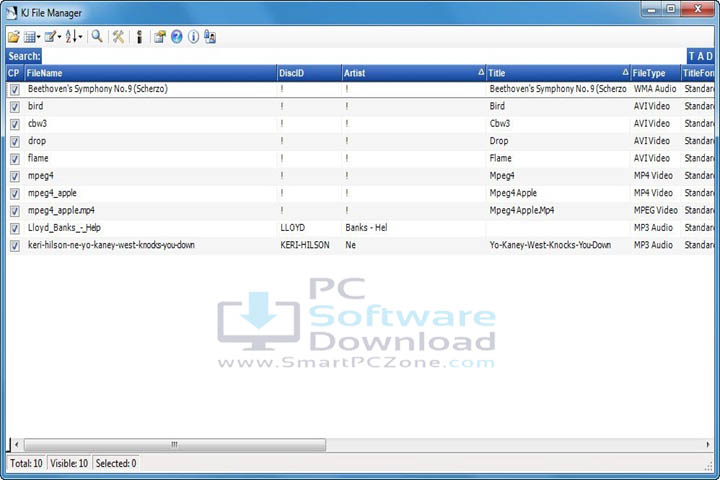Toggle the checkbox for cbw3 row
The width and height of the screenshot is (720, 480).
coord(15,124)
